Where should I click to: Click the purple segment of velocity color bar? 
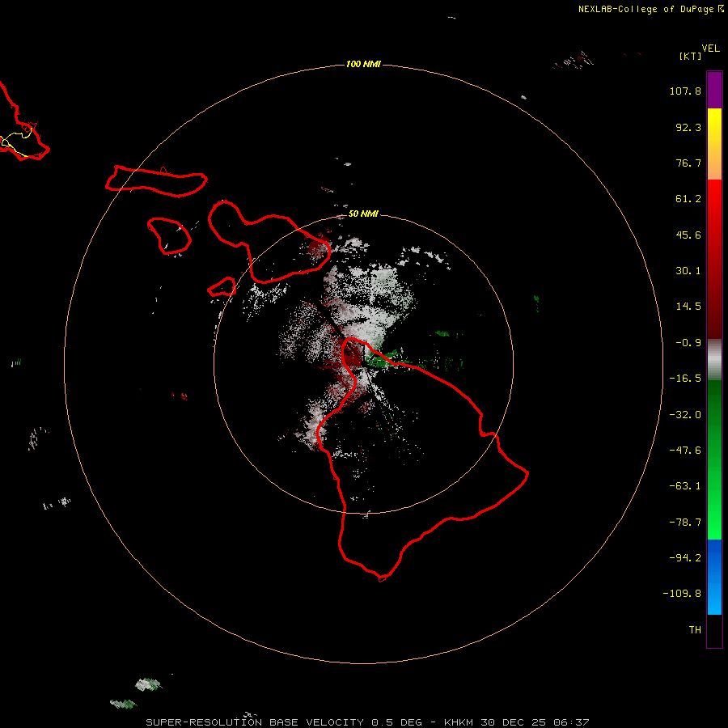pyautogui.click(x=714, y=90)
